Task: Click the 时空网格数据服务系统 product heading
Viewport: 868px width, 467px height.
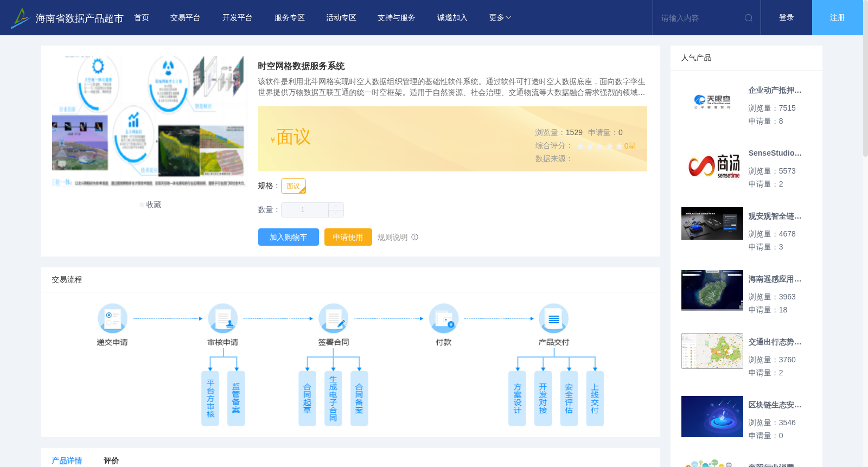Action: (301, 66)
